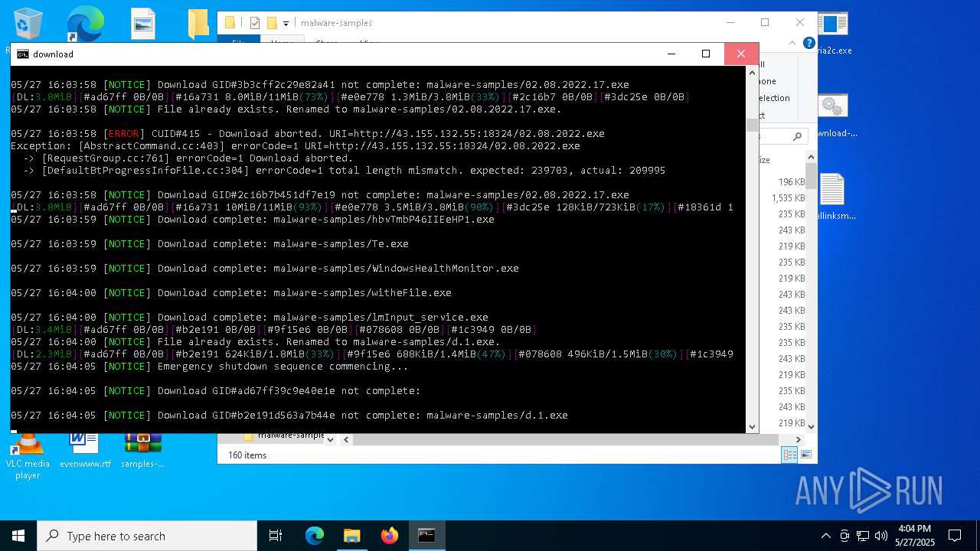
Task: Click the 196 KB size cell in Explorer
Action: tap(791, 182)
